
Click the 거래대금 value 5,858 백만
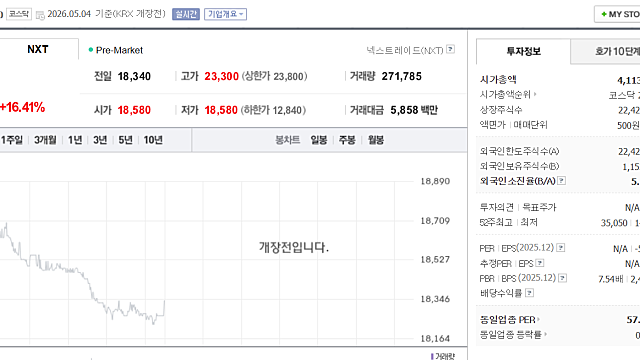click(414, 110)
